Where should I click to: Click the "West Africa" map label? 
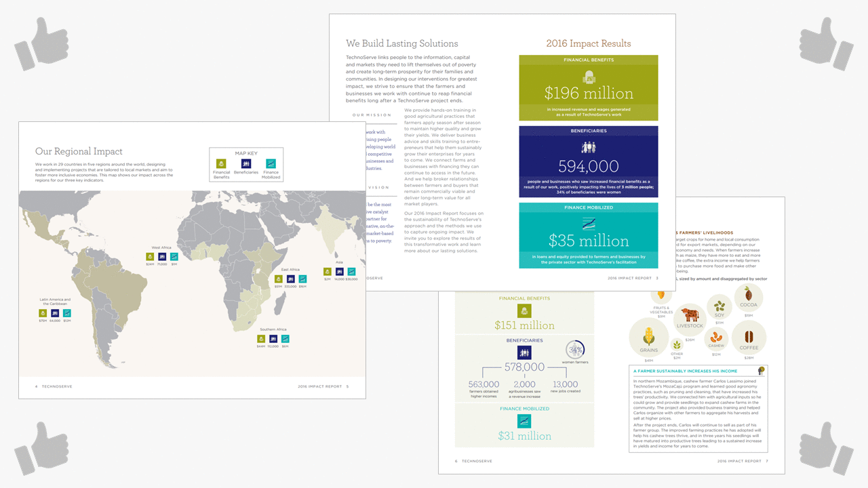point(161,247)
